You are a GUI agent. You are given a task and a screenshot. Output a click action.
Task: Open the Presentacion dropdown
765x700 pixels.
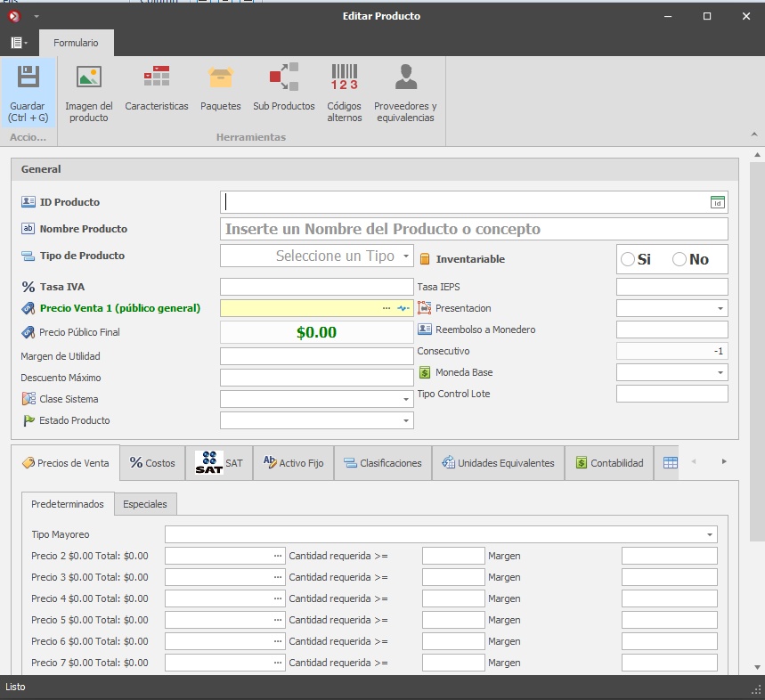coord(720,308)
